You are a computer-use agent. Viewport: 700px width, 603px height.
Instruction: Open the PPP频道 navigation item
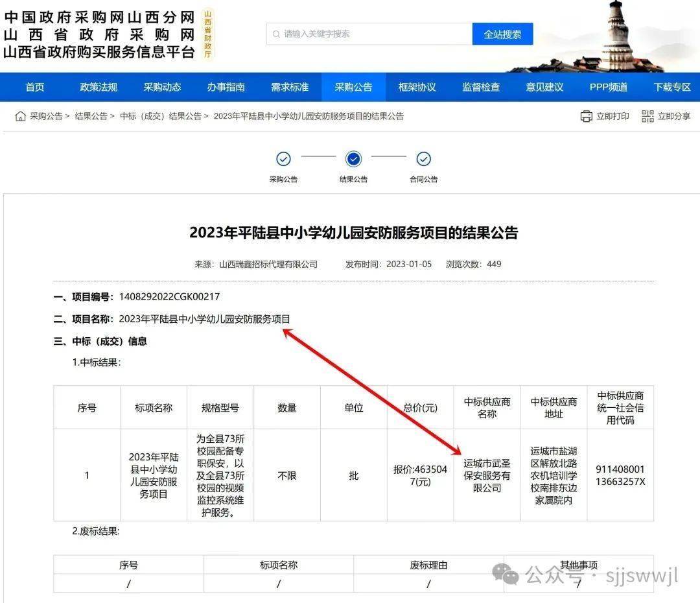(x=608, y=87)
